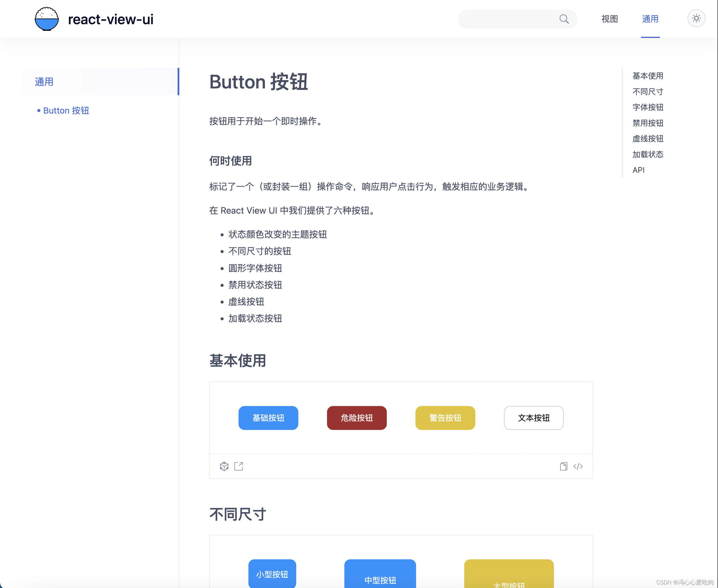Click the blue 基础按钮 button

pos(268,418)
